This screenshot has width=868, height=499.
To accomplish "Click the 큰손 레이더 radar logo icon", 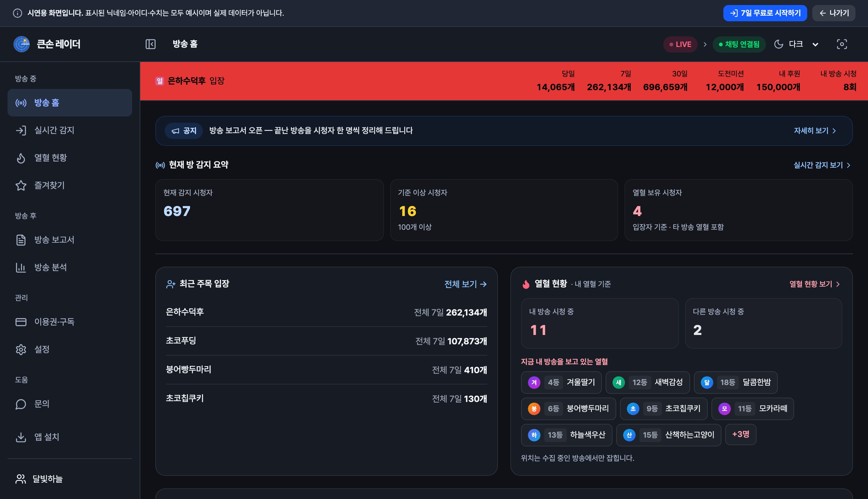I will click(22, 44).
